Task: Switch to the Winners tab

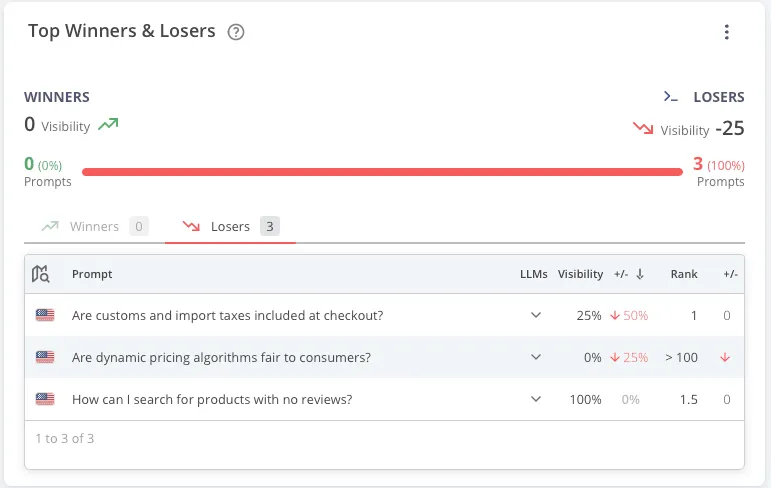Action: 94,227
